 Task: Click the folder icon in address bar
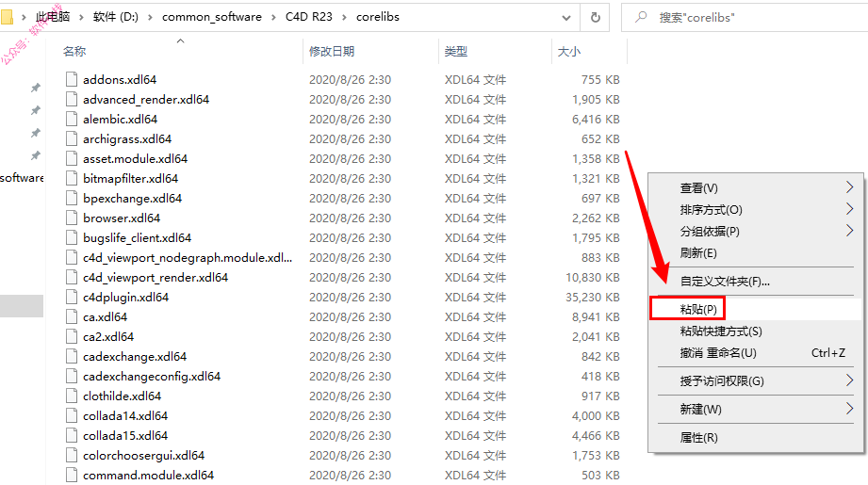7,17
